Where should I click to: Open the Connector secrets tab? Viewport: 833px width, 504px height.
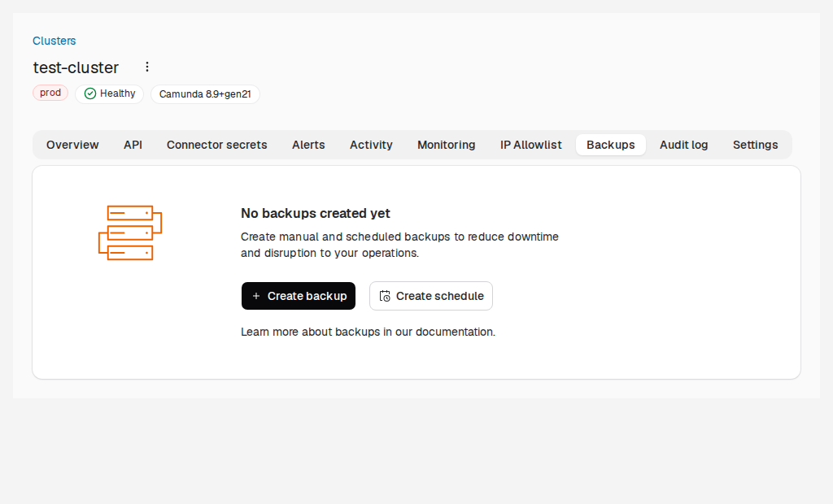pos(216,145)
